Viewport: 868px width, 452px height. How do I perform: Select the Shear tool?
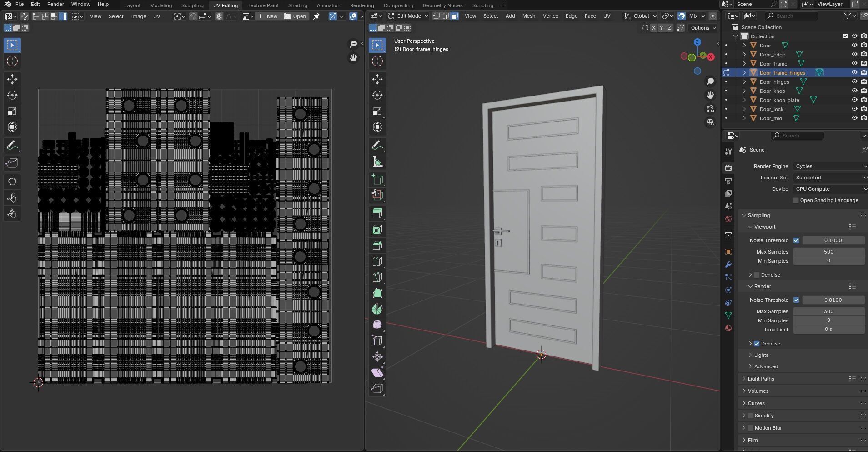pos(377,373)
